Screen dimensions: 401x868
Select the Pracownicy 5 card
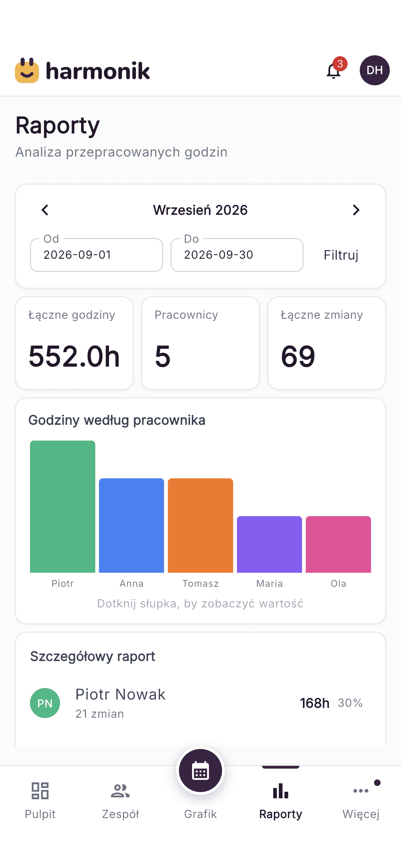(200, 343)
